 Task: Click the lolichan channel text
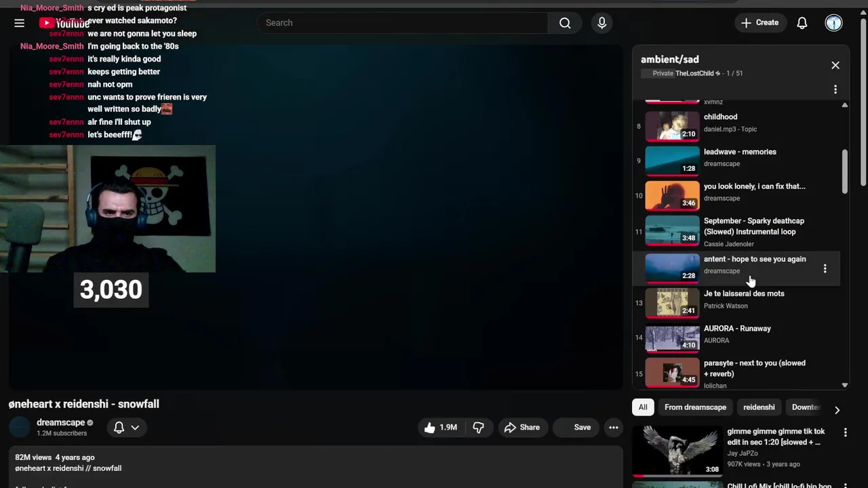pos(715,386)
